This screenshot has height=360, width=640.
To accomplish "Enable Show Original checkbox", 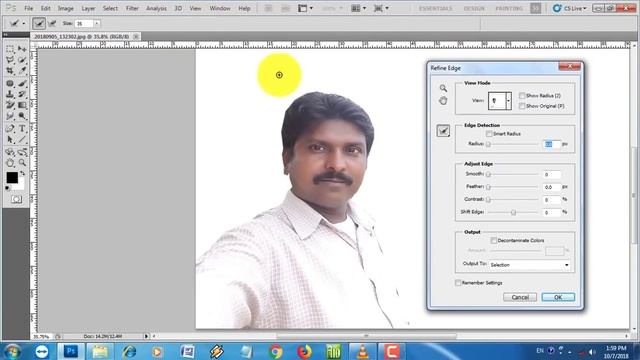I will [522, 106].
